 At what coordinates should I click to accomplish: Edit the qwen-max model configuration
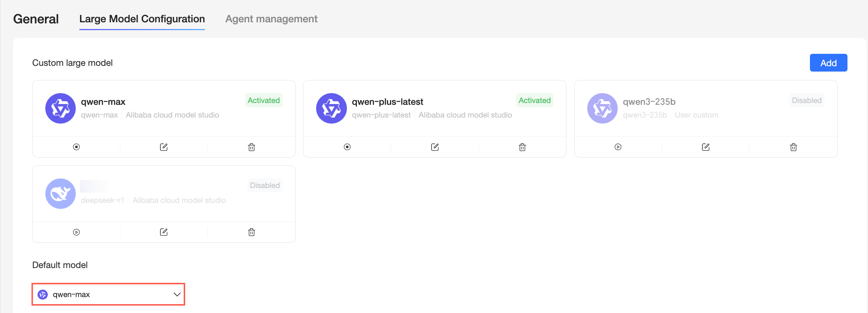[x=164, y=147]
